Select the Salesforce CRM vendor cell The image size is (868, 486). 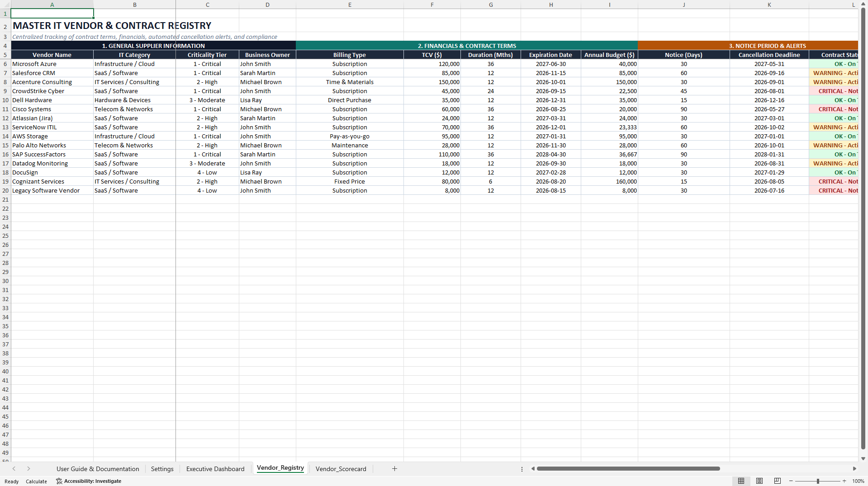(x=52, y=73)
